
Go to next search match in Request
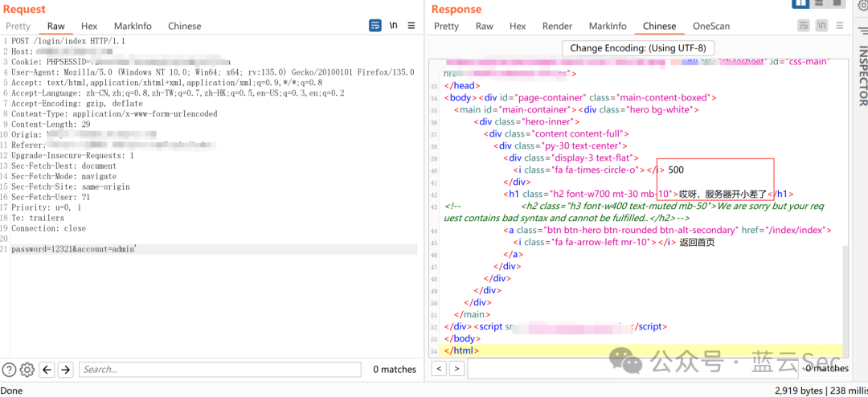[65, 370]
